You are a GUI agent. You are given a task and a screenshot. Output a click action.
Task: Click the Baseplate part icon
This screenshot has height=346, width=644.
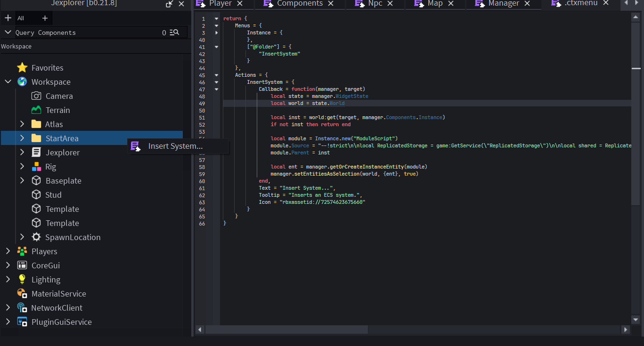[36, 181]
